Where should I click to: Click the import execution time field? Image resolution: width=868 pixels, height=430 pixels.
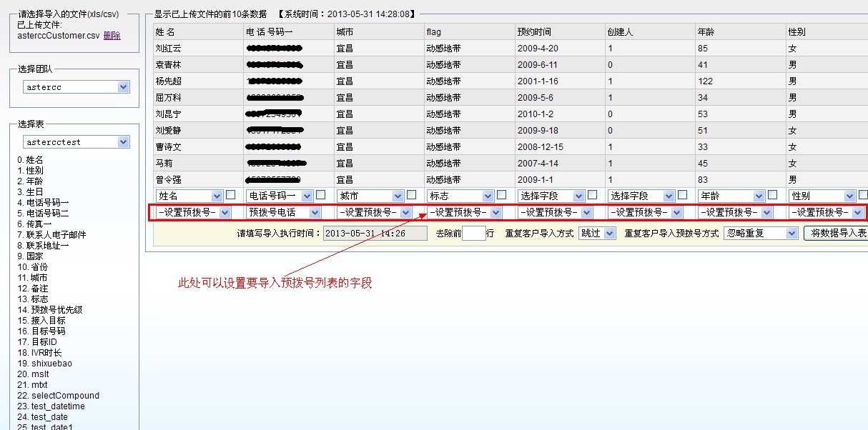coord(375,233)
